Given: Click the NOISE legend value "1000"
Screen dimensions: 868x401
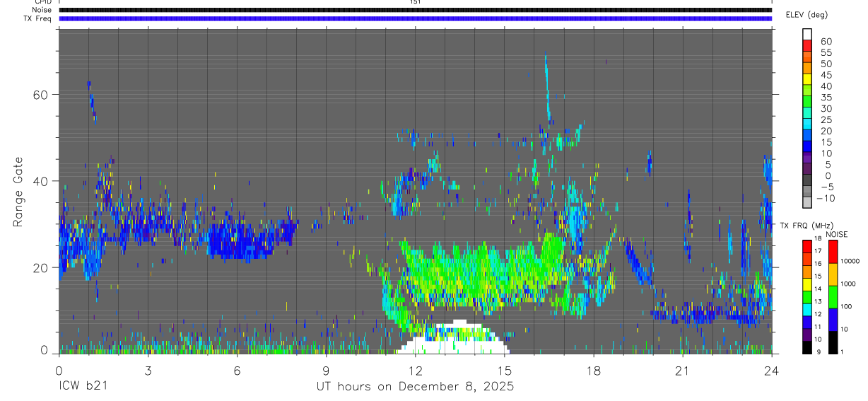Looking at the screenshot, I should click(848, 284).
